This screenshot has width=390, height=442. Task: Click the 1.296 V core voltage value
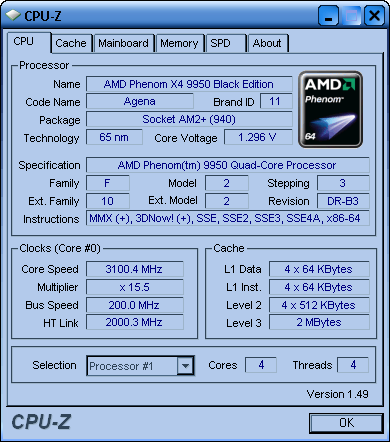pos(258,137)
